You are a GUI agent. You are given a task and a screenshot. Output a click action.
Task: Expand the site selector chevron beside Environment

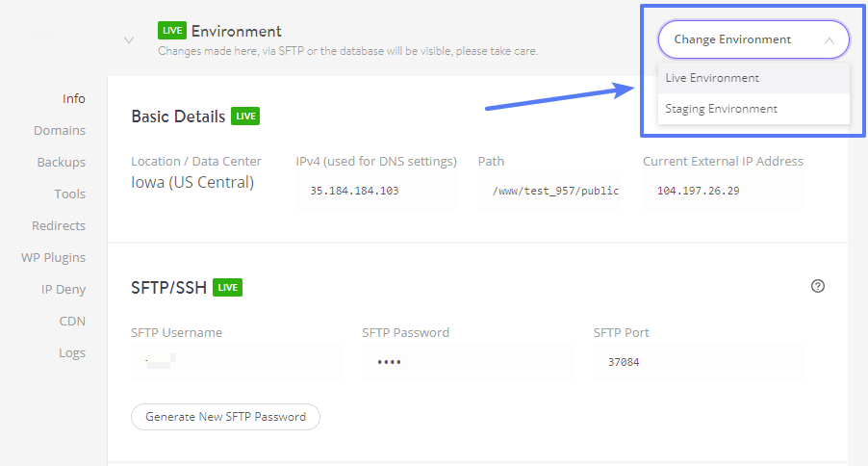coord(128,39)
